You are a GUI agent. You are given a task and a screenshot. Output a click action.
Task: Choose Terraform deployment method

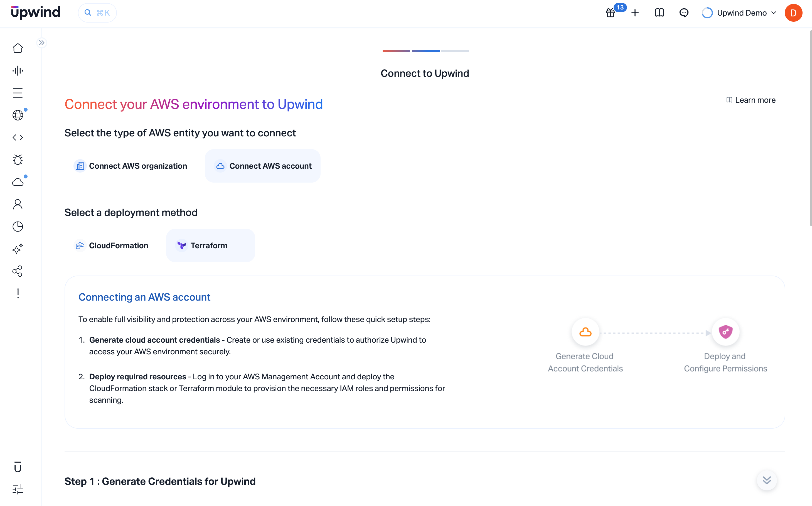click(x=210, y=245)
